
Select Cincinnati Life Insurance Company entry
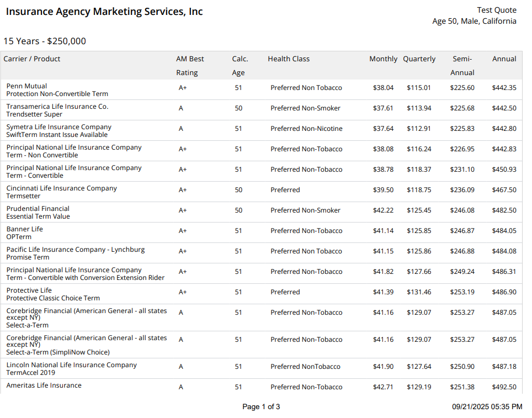coord(61,188)
